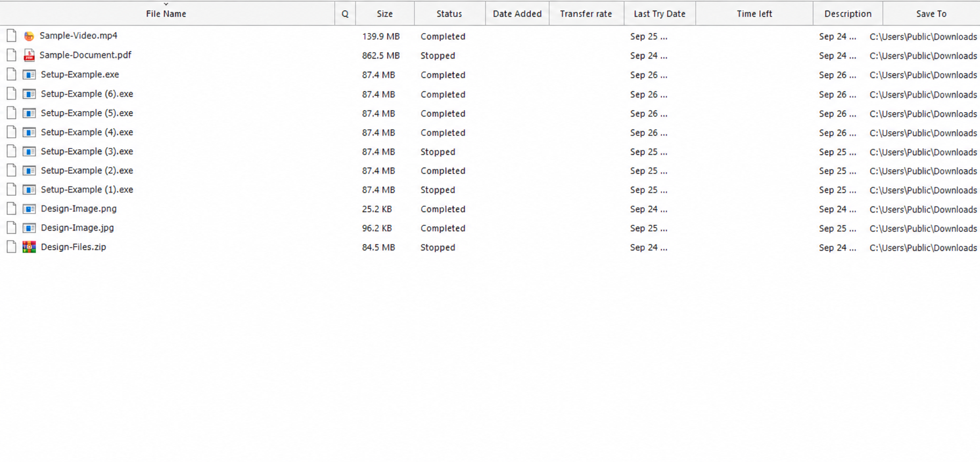Click the 862.5 MB size value
This screenshot has height=462, width=980.
(x=381, y=56)
